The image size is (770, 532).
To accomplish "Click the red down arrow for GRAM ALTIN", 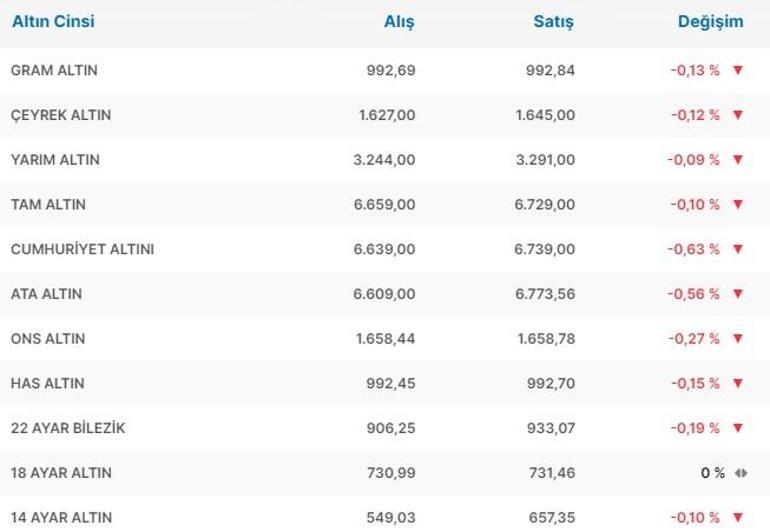I will 738,70.
